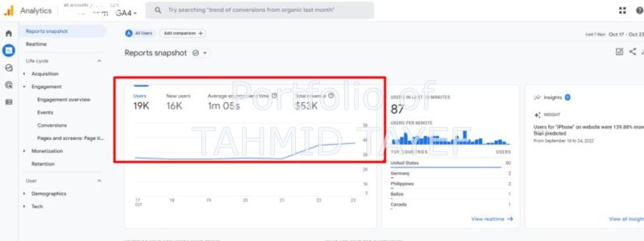Click the United States country row

[x=450, y=163]
